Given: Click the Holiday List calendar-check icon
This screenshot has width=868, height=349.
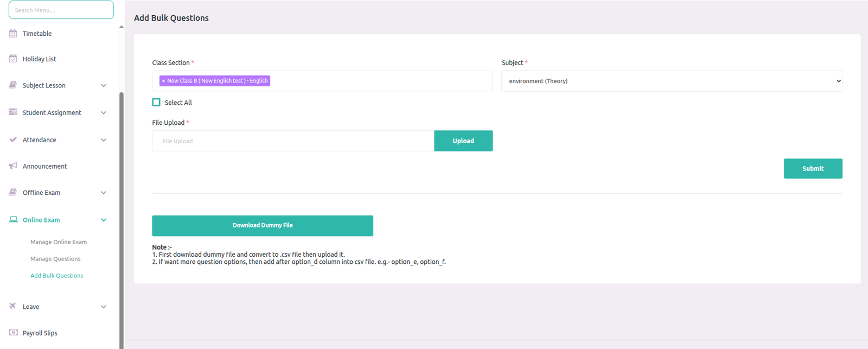Looking at the screenshot, I should 13,59.
